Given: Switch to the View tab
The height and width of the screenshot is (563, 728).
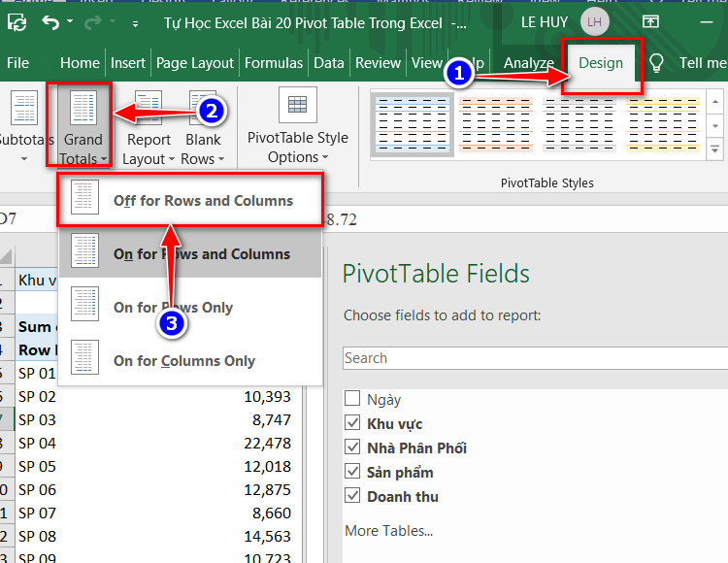Looking at the screenshot, I should (x=427, y=63).
